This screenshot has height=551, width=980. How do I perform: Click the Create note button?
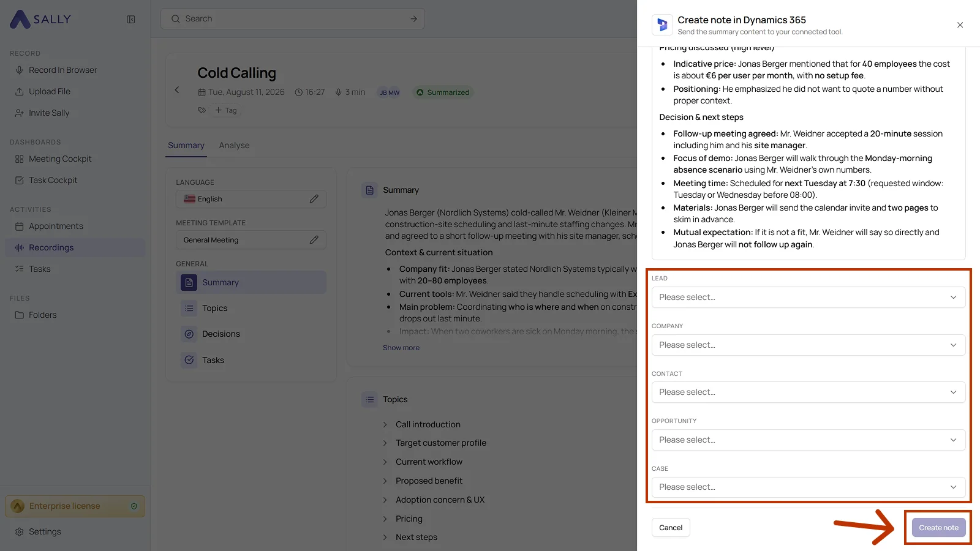tap(938, 528)
